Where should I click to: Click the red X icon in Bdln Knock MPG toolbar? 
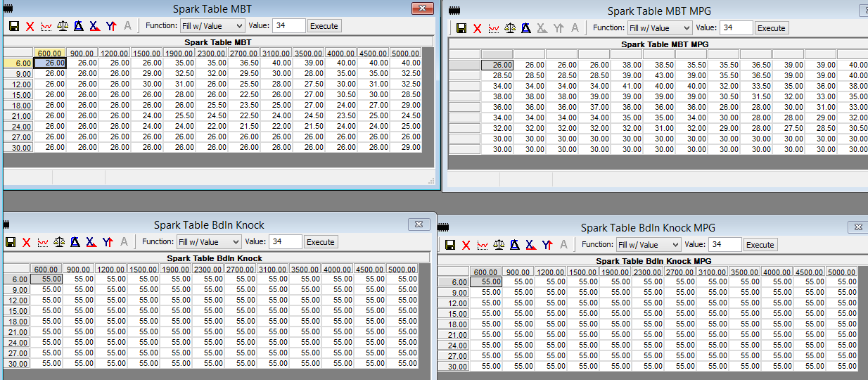(466, 245)
